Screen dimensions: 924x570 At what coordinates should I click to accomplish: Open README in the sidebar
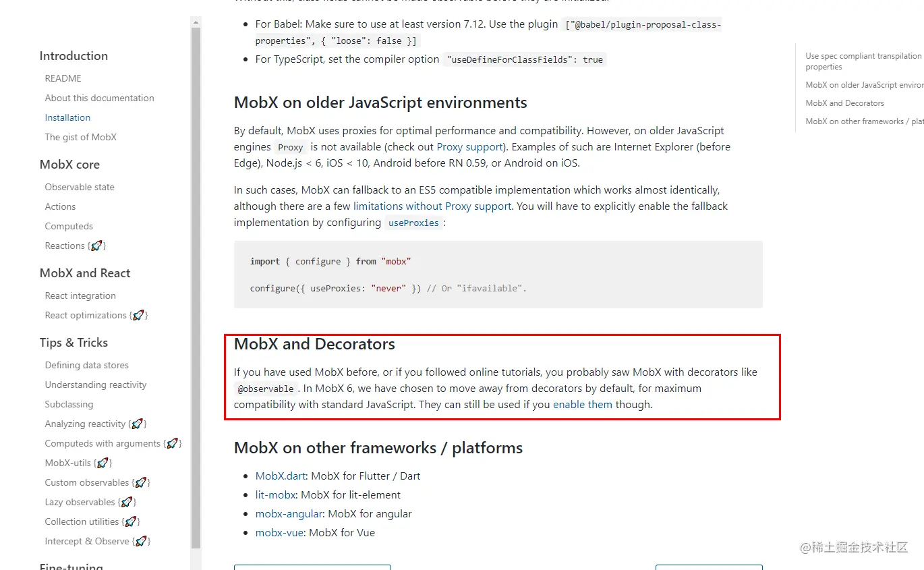[63, 78]
